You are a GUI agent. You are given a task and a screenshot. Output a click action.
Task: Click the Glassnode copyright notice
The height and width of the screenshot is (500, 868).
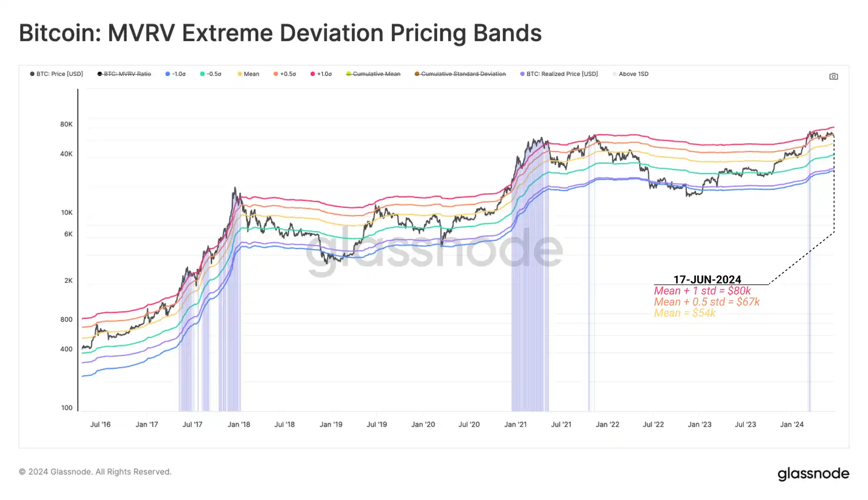point(95,472)
